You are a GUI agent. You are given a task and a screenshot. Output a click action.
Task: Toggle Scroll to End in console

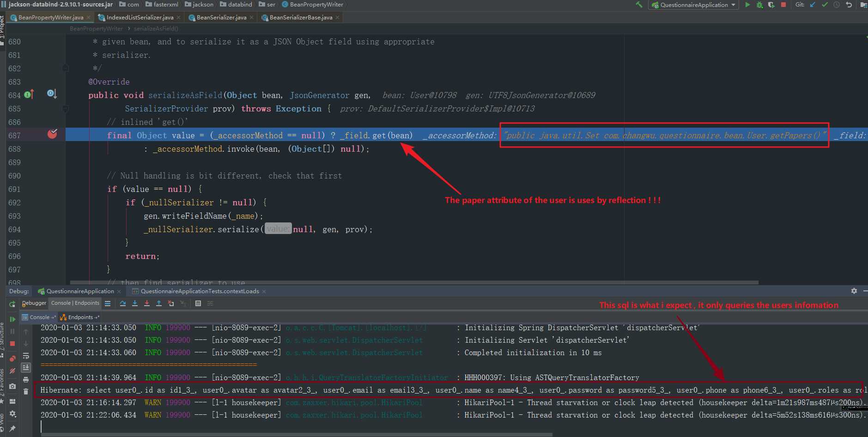(x=26, y=368)
